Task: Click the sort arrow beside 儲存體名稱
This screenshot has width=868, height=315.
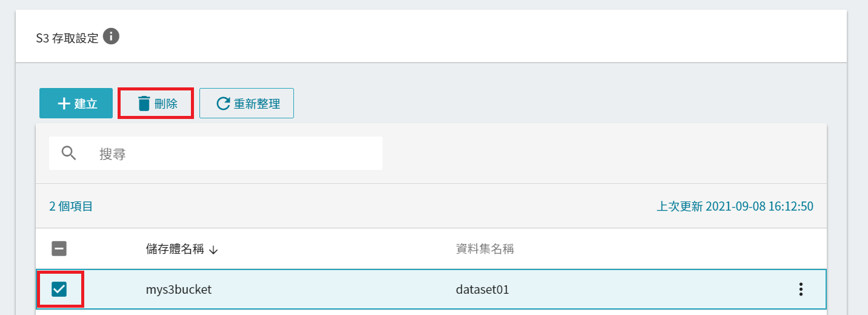Action: point(213,249)
